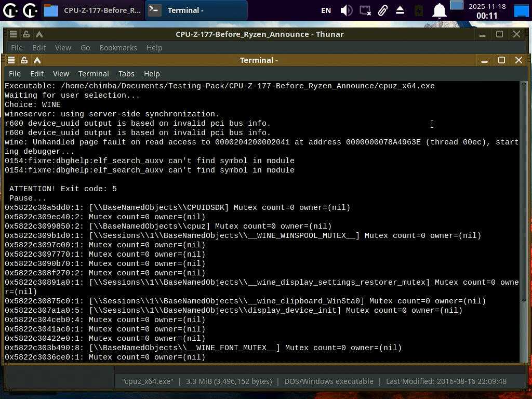Open the EN keyboard layout indicator
The width and height of the screenshot is (532, 399).
(326, 10)
